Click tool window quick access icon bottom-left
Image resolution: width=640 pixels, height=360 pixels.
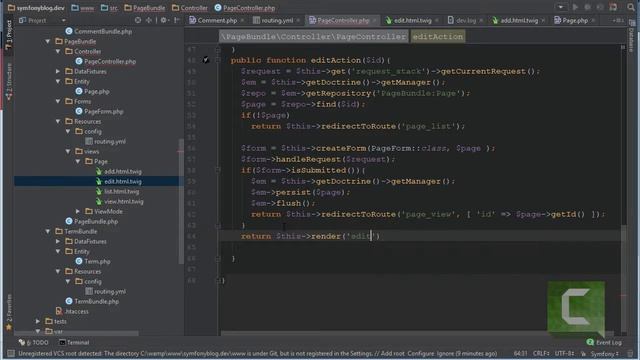[x=11, y=353]
